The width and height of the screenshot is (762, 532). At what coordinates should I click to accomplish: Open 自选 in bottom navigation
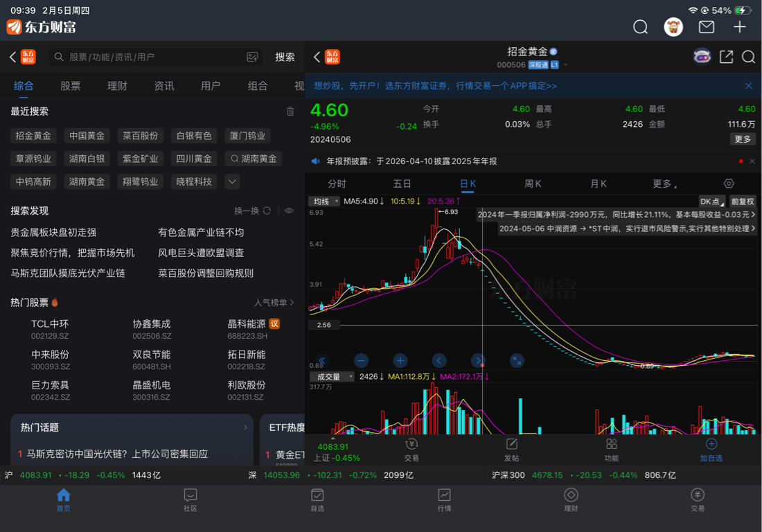pyautogui.click(x=317, y=500)
